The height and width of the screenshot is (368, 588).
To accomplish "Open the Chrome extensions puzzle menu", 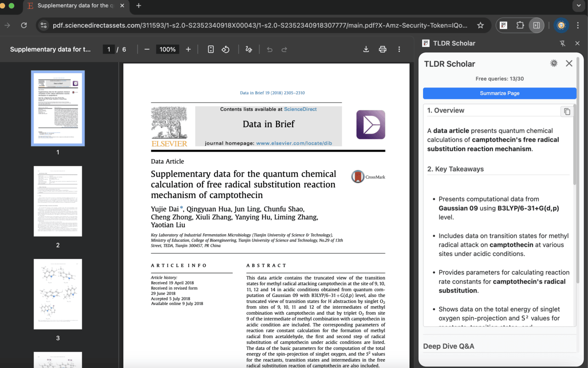I will [x=520, y=25].
